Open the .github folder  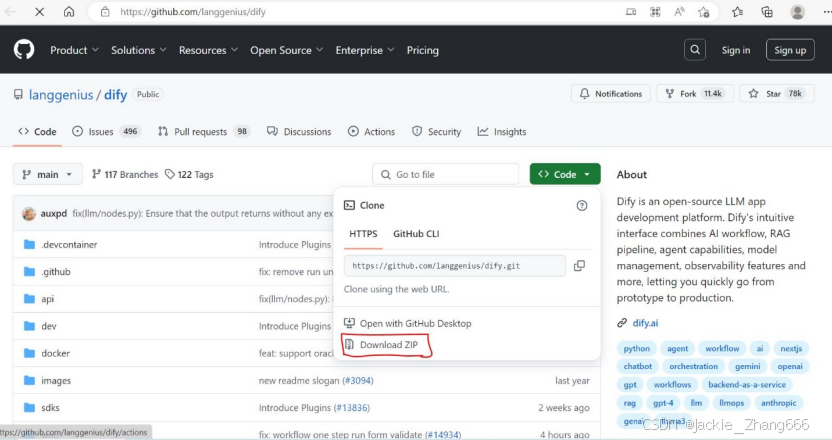(56, 272)
